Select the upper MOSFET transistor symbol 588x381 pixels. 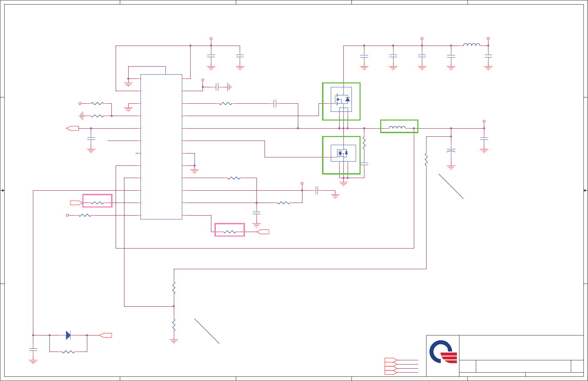[x=341, y=100]
